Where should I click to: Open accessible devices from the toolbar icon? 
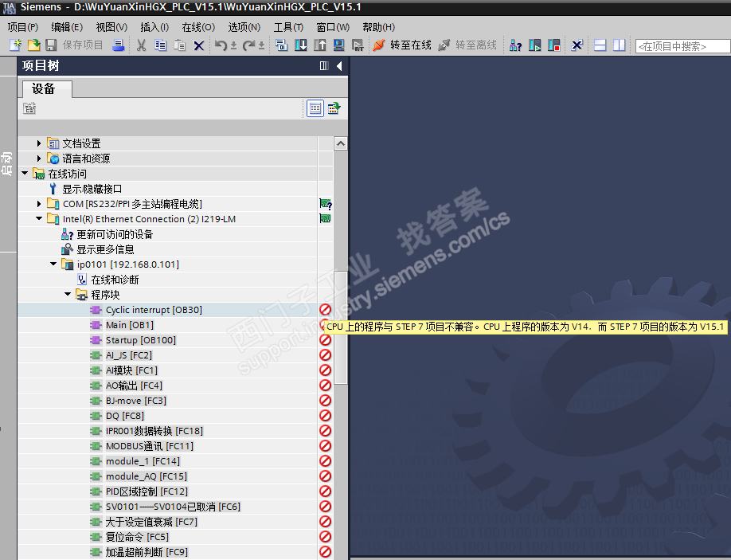pyautogui.click(x=516, y=45)
